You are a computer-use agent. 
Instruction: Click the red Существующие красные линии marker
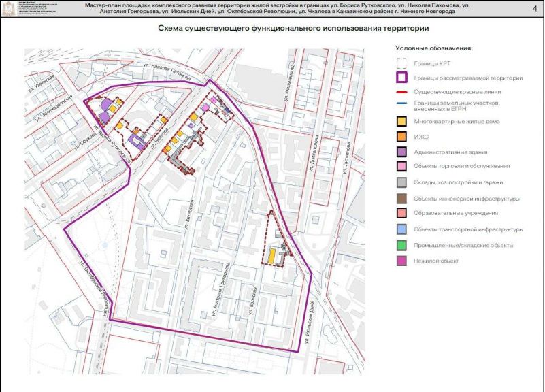(x=401, y=93)
